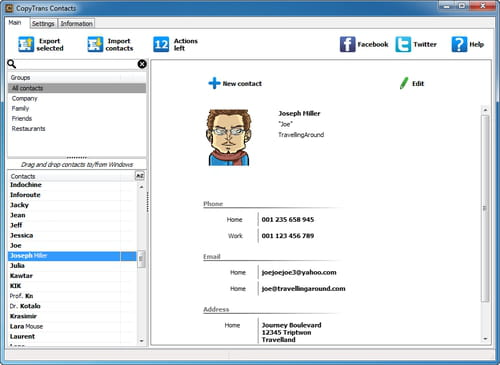The width and height of the screenshot is (500, 365).
Task: Select contact Krasimir
Action: [x=72, y=316]
